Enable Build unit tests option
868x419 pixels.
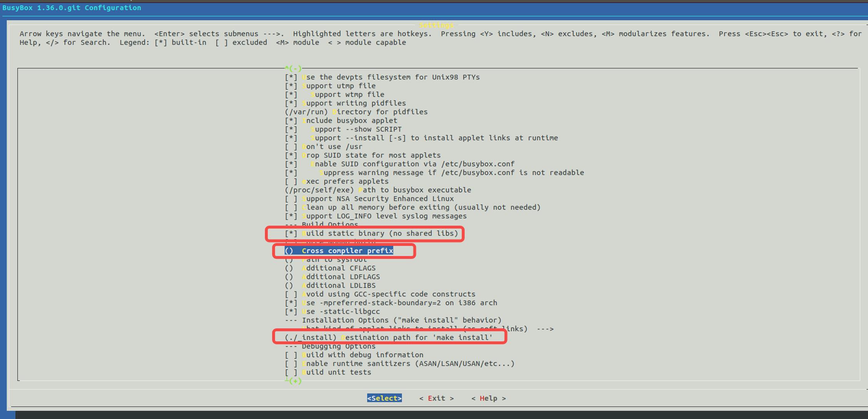[328, 372]
